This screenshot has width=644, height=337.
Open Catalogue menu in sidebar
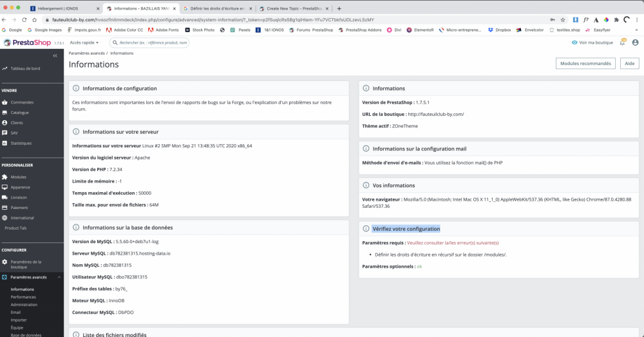point(20,113)
